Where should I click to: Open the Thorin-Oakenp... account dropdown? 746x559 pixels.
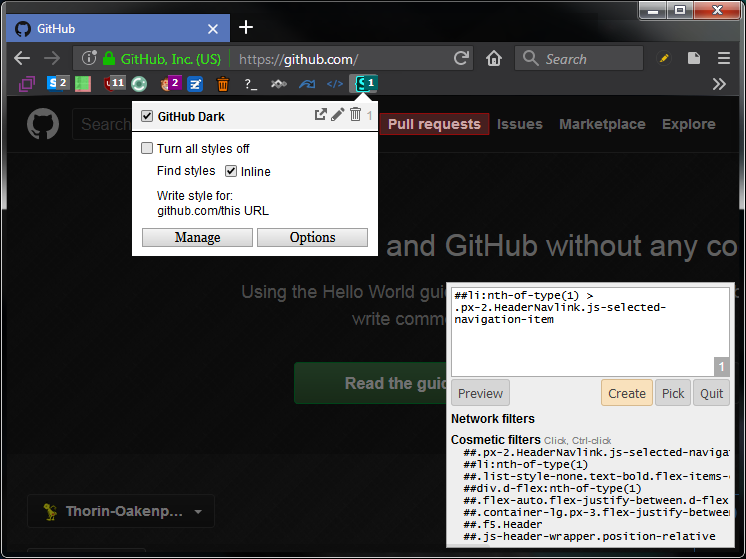(x=121, y=511)
